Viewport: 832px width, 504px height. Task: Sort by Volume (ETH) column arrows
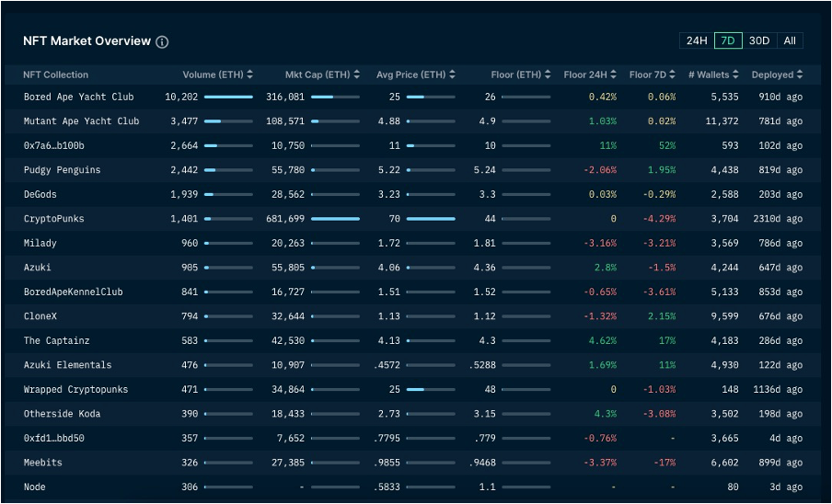pos(249,74)
